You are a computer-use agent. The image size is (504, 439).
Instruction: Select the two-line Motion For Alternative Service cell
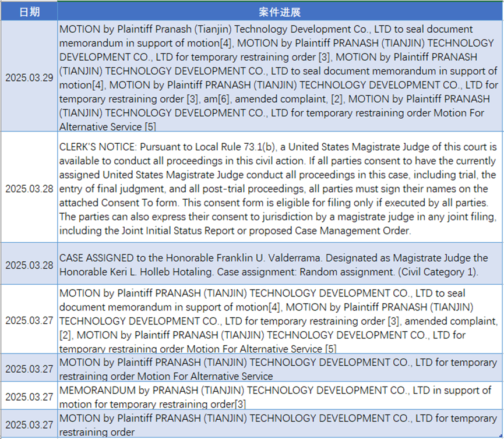tap(280, 368)
